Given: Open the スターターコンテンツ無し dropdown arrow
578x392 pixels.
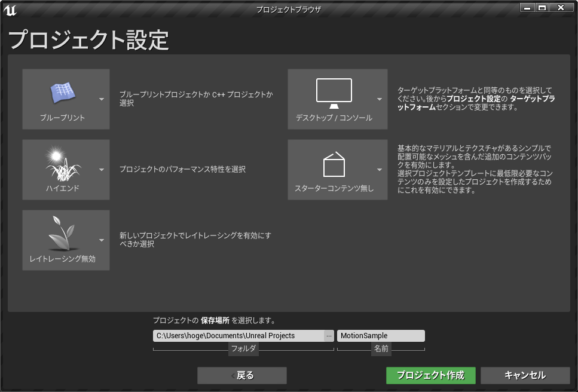Looking at the screenshot, I should pos(380,170).
